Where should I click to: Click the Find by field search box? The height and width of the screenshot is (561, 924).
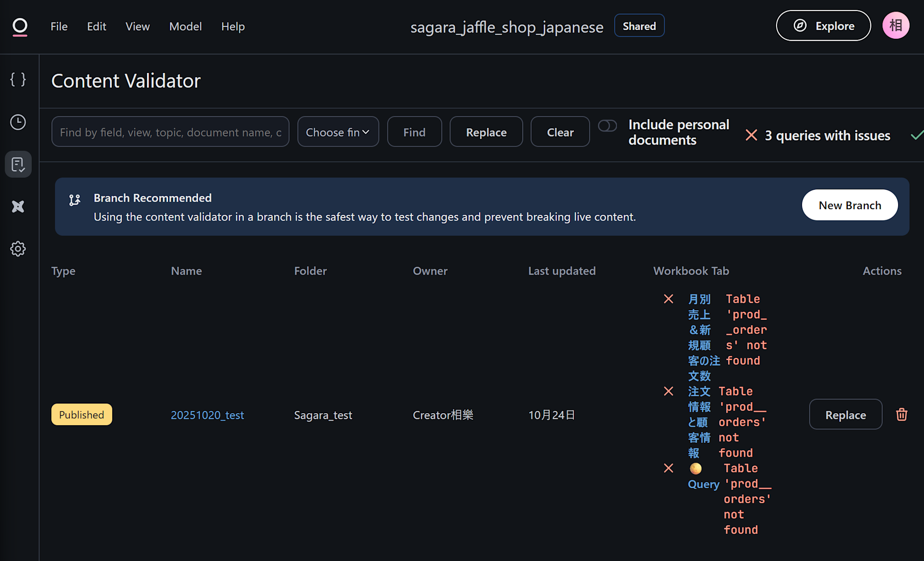tap(170, 132)
